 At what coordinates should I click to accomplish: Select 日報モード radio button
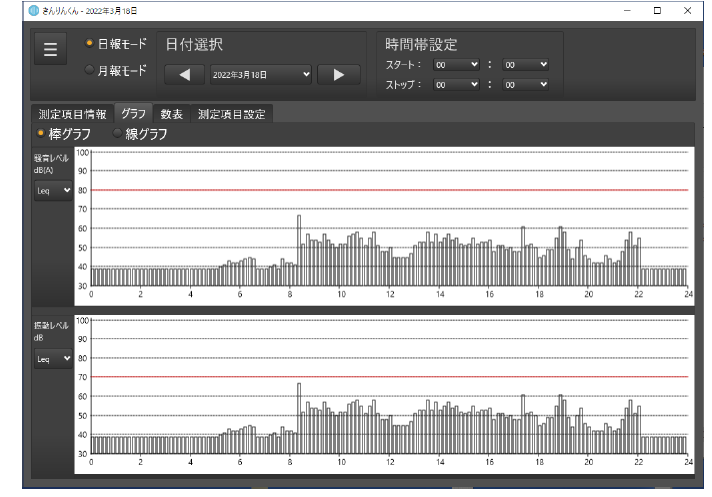tap(90, 44)
